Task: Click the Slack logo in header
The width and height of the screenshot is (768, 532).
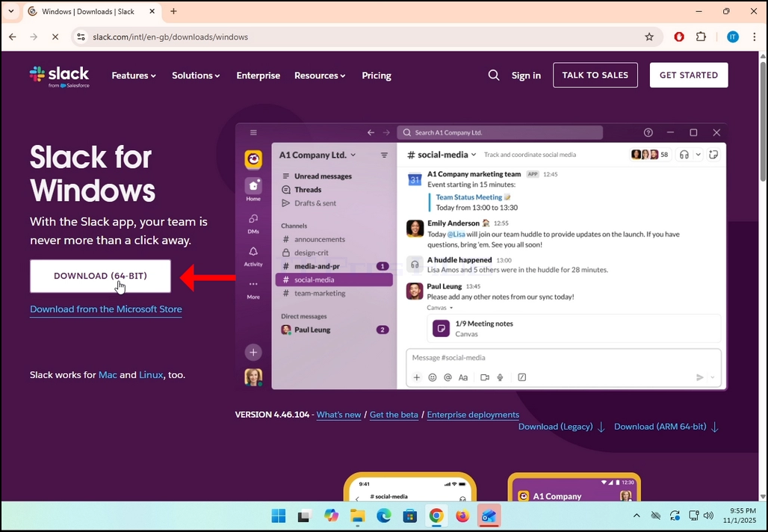Action: click(59, 76)
